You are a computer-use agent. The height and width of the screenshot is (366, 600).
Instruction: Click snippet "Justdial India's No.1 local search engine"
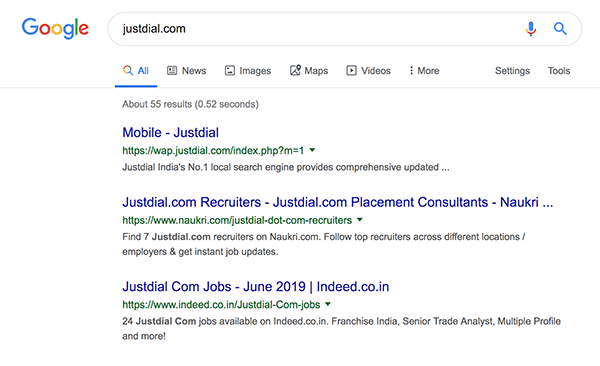click(x=286, y=167)
